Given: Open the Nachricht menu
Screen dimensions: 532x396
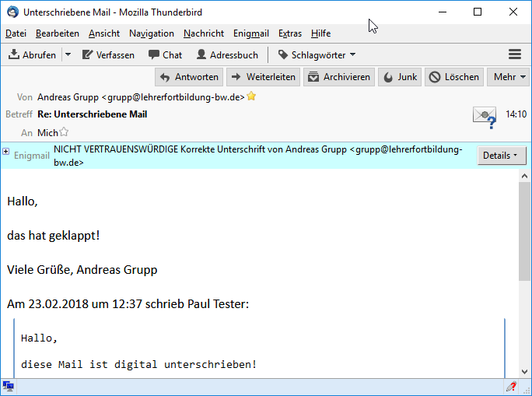Looking at the screenshot, I should [204, 33].
